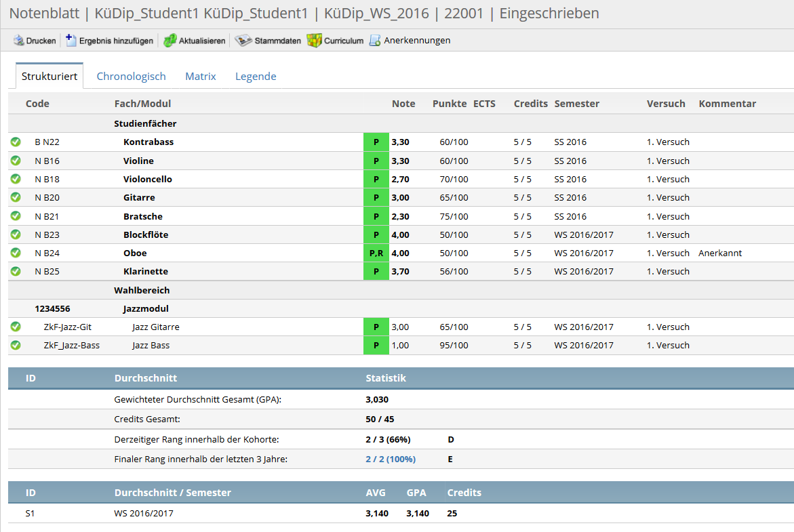Image resolution: width=794 pixels, height=532 pixels.
Task: Click the Anerkannt comment for Oboe
Action: (x=720, y=253)
